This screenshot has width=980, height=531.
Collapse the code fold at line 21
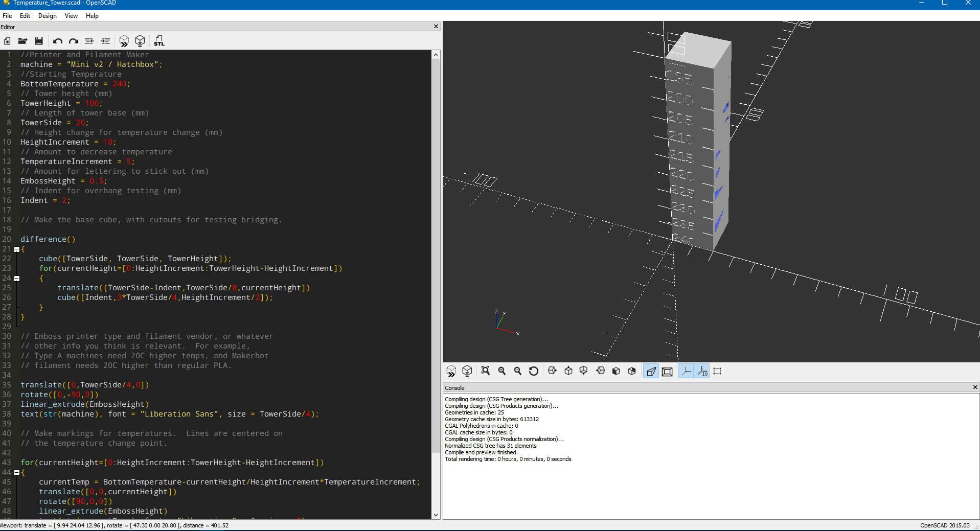[17, 249]
